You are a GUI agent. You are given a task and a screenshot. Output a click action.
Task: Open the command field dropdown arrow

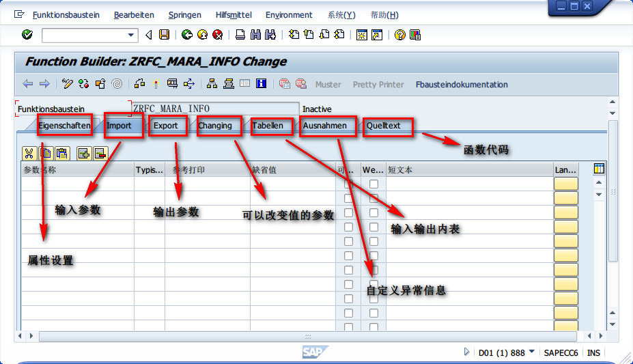(x=131, y=35)
